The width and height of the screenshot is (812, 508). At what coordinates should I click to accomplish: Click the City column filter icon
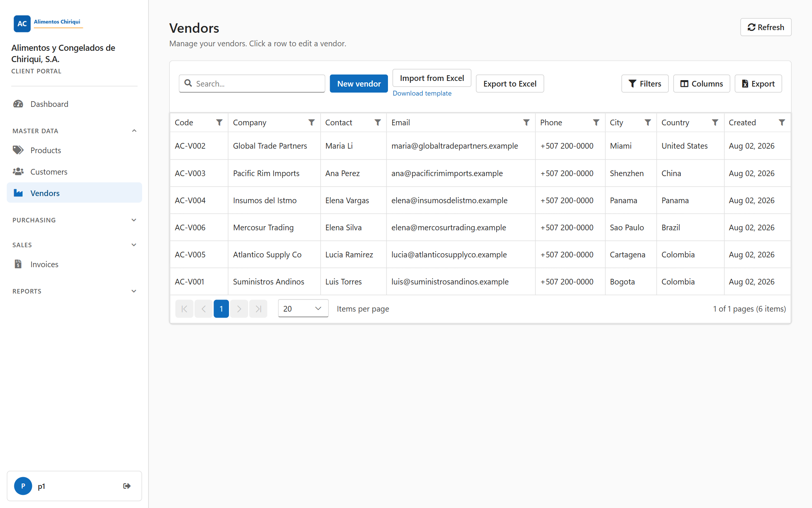(648, 122)
